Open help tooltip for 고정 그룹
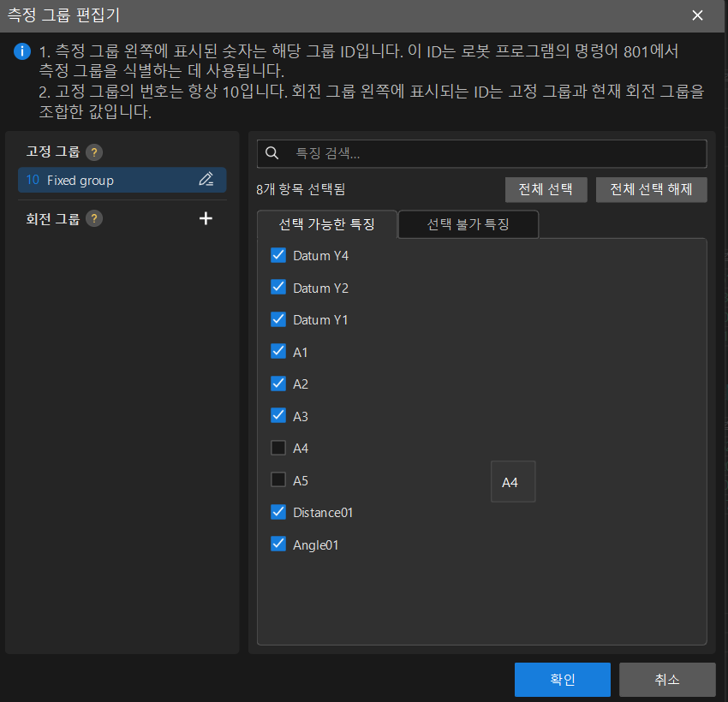The image size is (728, 702). 94,152
